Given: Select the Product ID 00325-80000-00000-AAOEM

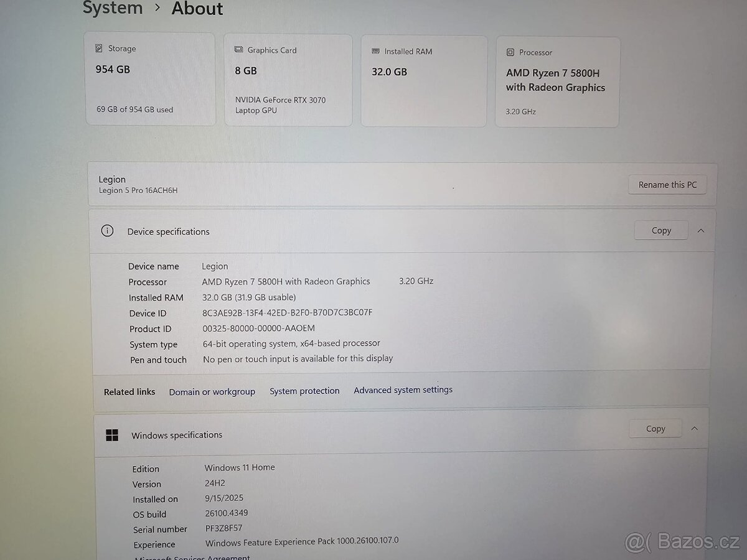Looking at the screenshot, I should pyautogui.click(x=259, y=328).
